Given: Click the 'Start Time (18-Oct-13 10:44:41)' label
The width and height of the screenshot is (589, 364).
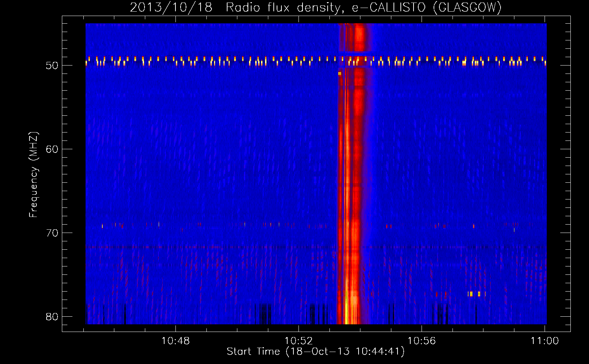Looking at the screenshot, I should [x=316, y=352].
